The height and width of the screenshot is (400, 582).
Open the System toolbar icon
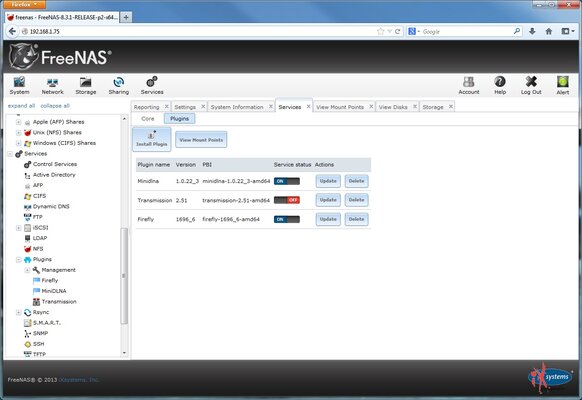(19, 85)
